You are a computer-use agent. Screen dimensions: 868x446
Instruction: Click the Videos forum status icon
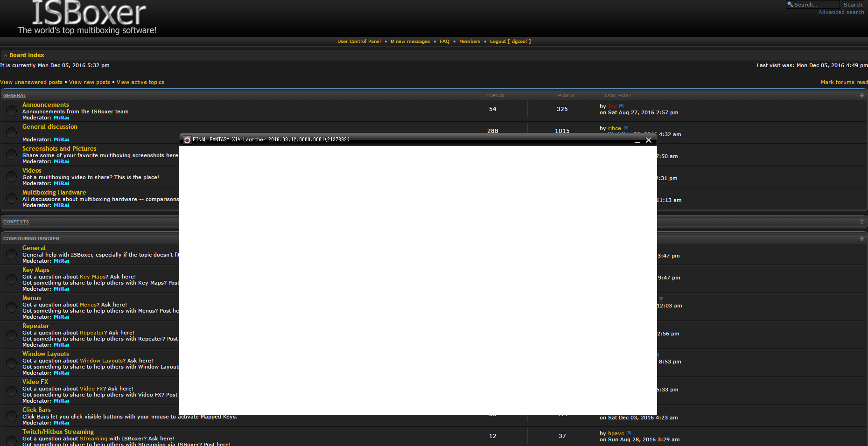tap(11, 177)
